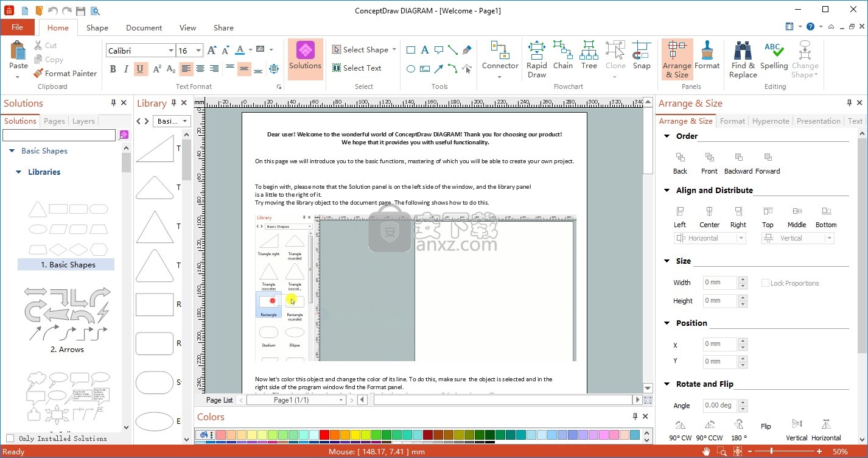Click the Chain flowchart tool
The width and height of the screenshot is (868, 458).
tap(563, 56)
